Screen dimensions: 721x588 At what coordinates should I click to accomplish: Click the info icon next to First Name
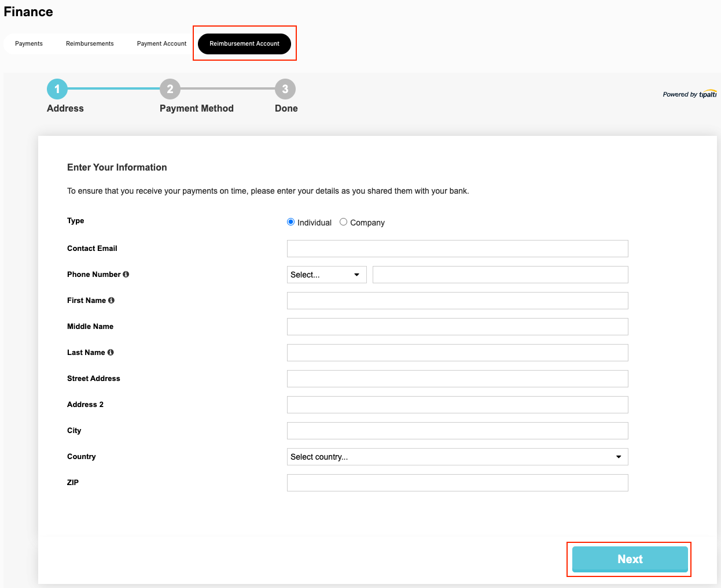[111, 301]
